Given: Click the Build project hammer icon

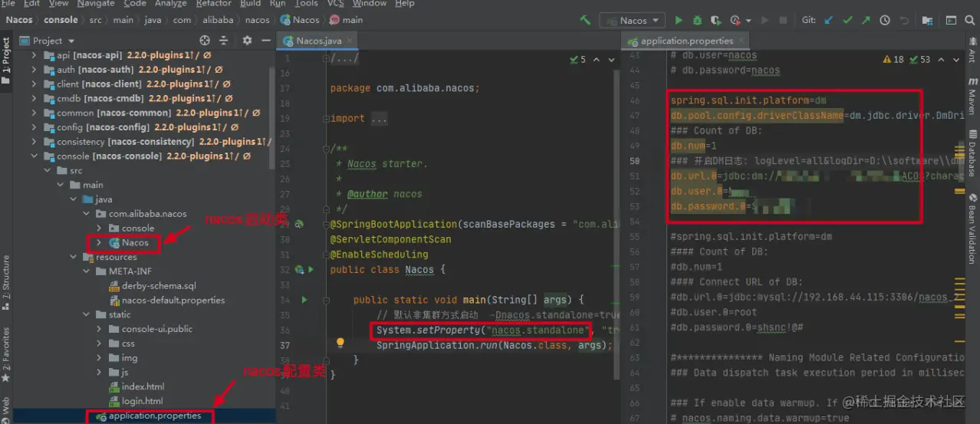Looking at the screenshot, I should (x=586, y=20).
